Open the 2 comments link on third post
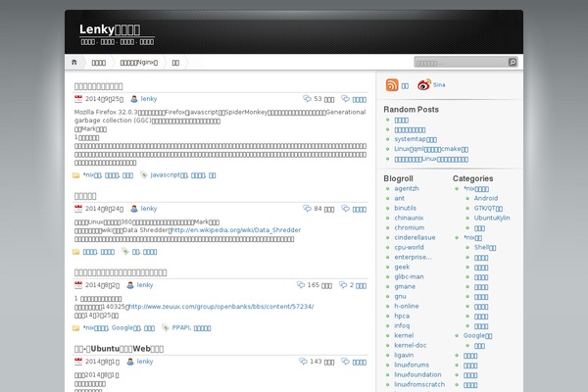 tap(358, 285)
